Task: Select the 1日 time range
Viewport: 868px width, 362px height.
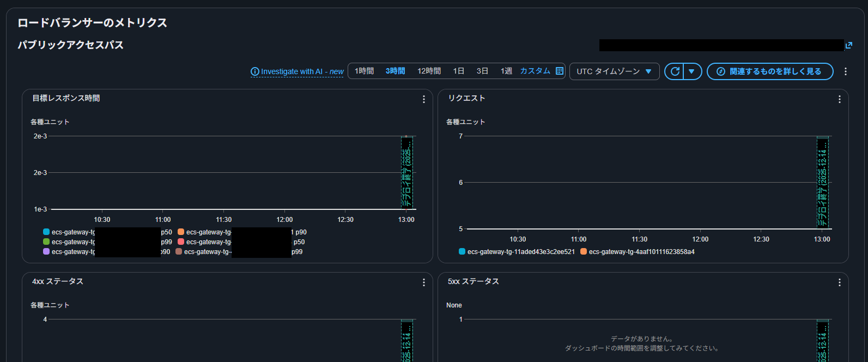Action: (458, 71)
